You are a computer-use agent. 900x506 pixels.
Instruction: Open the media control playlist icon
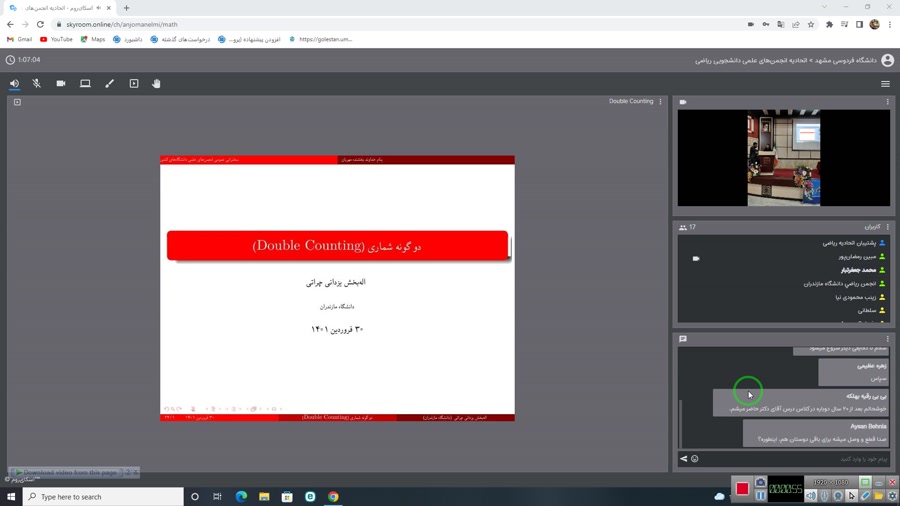pyautogui.click(x=844, y=25)
